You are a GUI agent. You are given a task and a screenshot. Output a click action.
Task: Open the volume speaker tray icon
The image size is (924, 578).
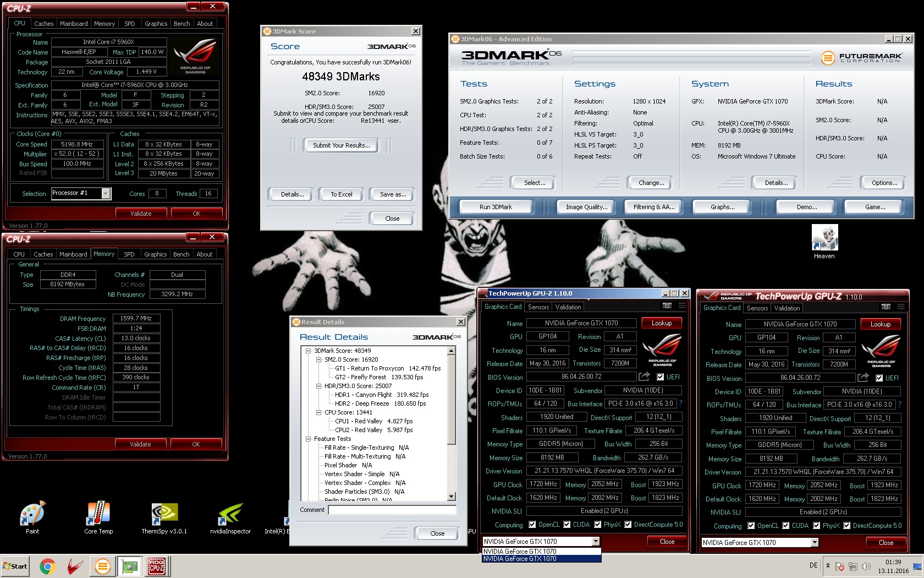point(866,566)
